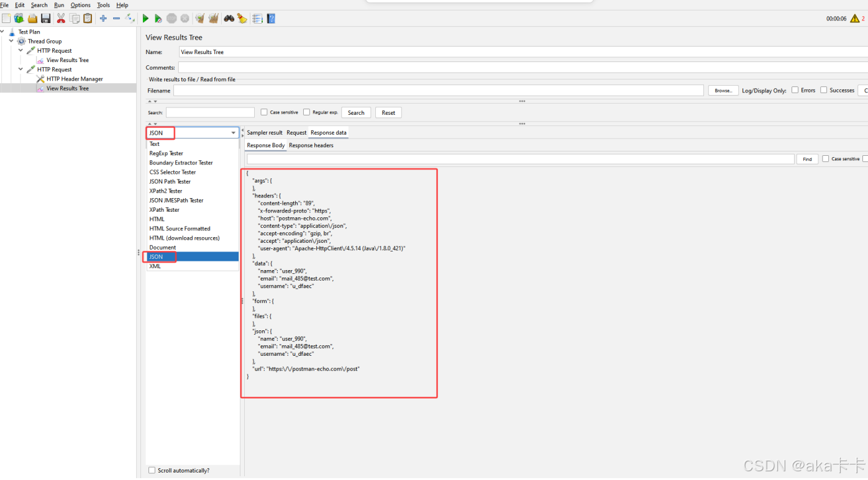The height and width of the screenshot is (480, 868).
Task: Select JSON JMESPath Tester option
Action: point(193,201)
